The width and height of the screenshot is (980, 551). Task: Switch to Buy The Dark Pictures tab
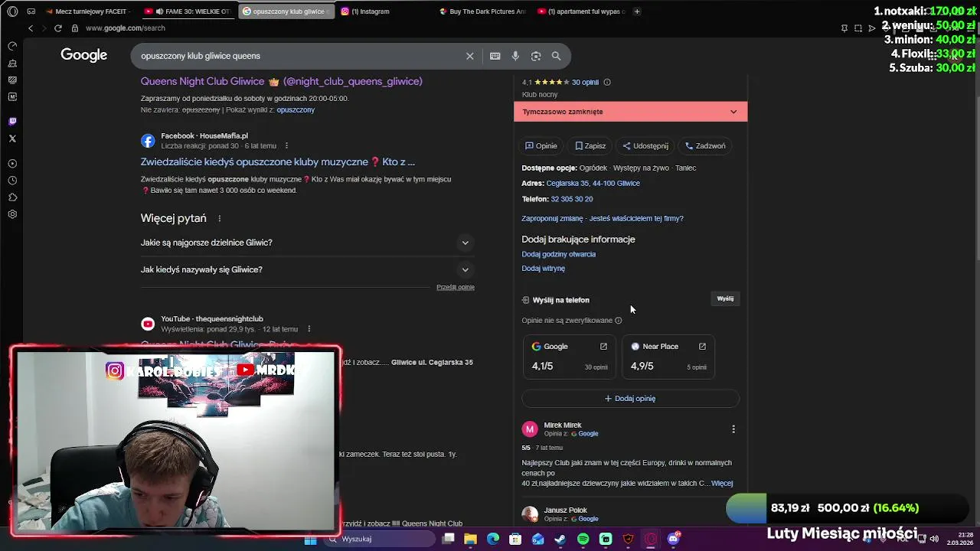pos(484,11)
